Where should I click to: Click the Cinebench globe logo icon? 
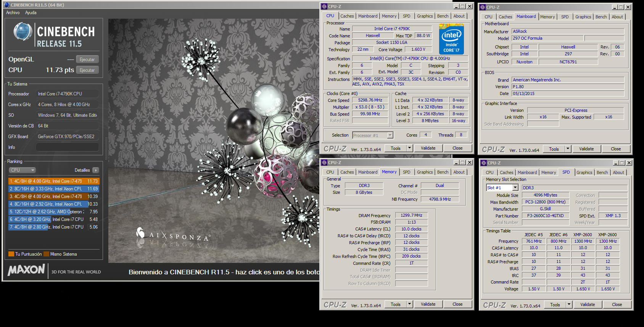click(x=23, y=32)
